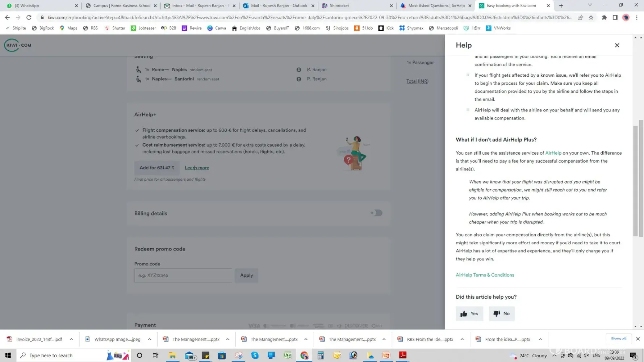This screenshot has height=362, width=644.
Task: Open the notification center icon
Action: click(x=633, y=355)
